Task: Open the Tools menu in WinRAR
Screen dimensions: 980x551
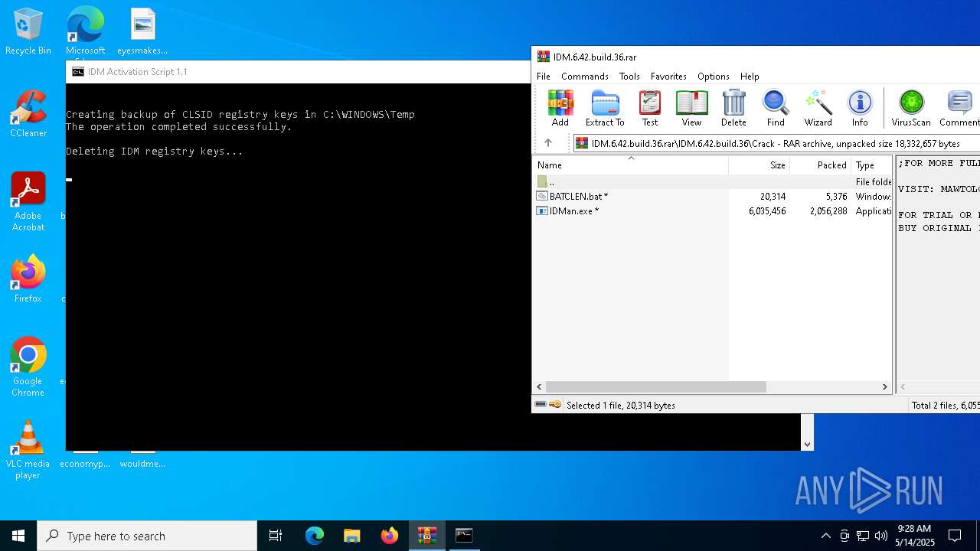Action: (x=629, y=77)
